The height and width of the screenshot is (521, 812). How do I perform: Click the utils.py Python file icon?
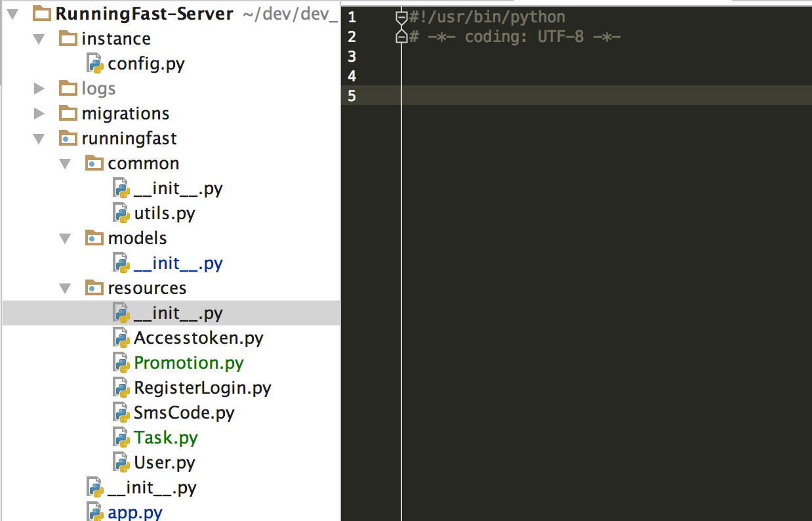121,213
